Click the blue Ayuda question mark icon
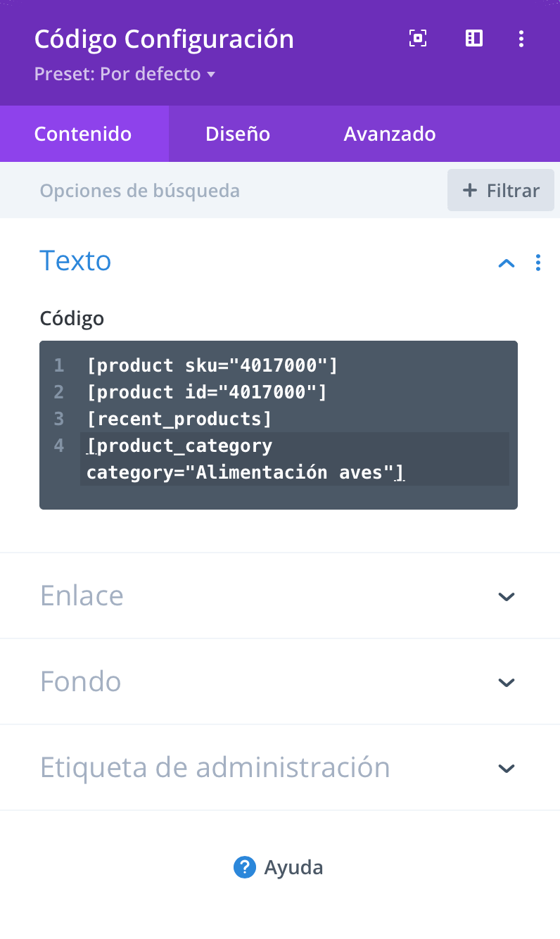The width and height of the screenshot is (560, 939). [244, 867]
